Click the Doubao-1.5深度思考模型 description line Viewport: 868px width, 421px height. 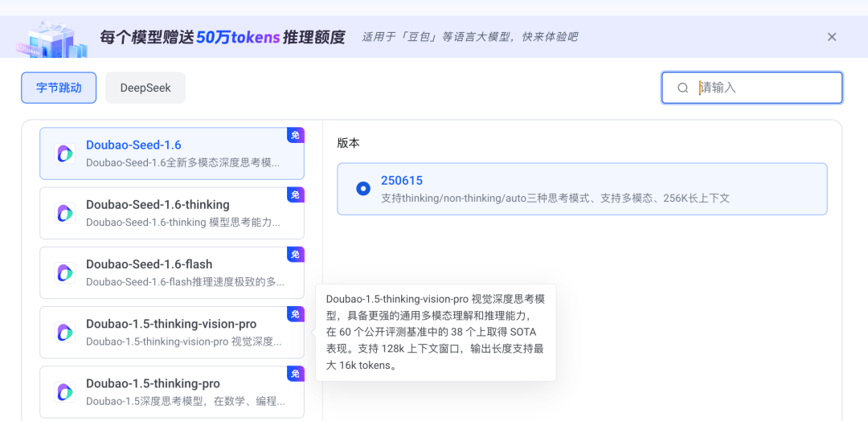click(x=186, y=401)
